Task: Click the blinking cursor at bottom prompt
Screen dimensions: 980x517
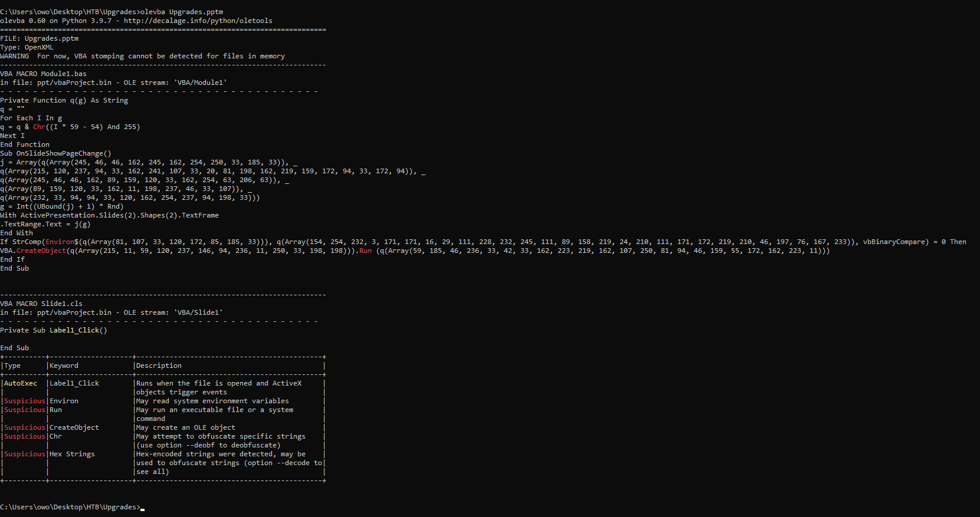Action: coord(142,508)
